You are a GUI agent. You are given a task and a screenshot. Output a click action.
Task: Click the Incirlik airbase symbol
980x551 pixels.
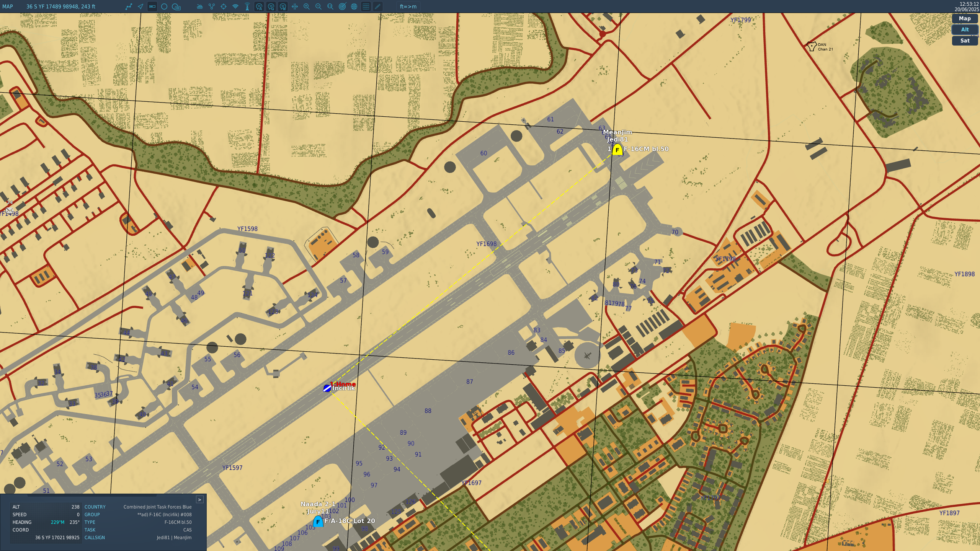(x=327, y=388)
